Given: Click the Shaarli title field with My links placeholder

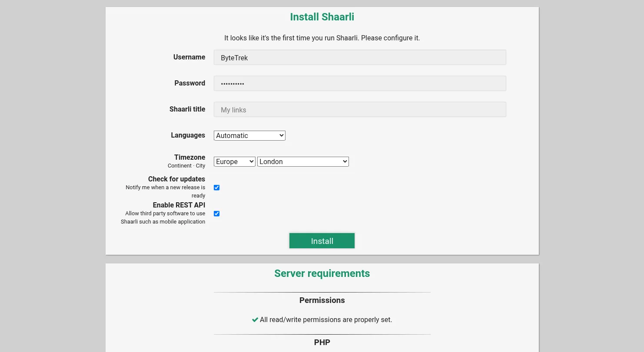Looking at the screenshot, I should coord(360,109).
